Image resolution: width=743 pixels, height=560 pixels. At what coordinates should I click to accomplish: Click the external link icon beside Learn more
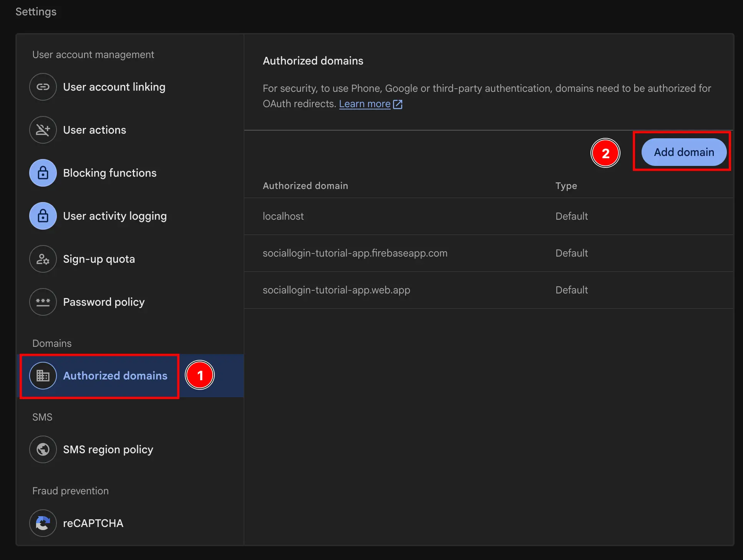[398, 104]
